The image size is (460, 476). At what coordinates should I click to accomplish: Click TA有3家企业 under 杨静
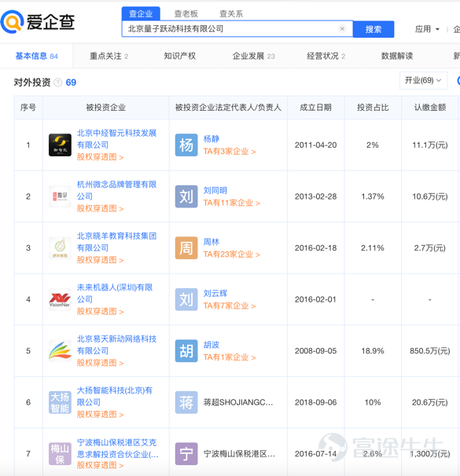tap(230, 152)
